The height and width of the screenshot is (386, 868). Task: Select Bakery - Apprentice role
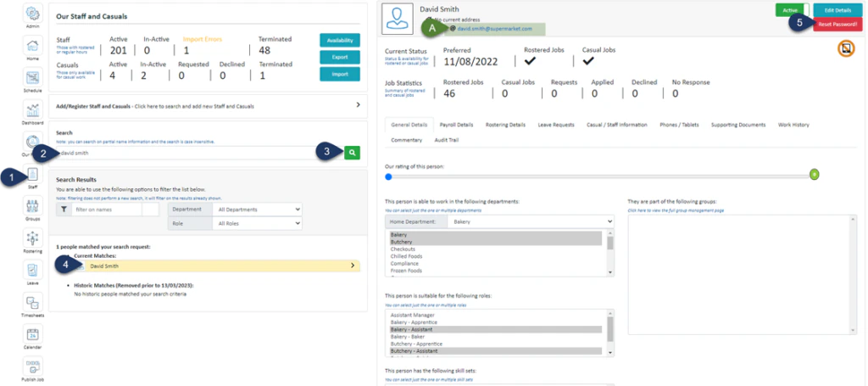click(497, 322)
